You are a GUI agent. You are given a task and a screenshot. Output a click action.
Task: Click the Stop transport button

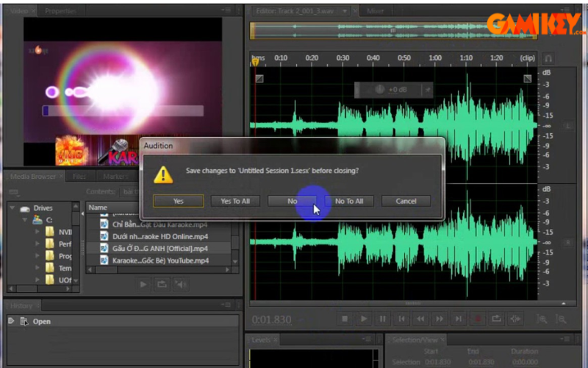[345, 319]
